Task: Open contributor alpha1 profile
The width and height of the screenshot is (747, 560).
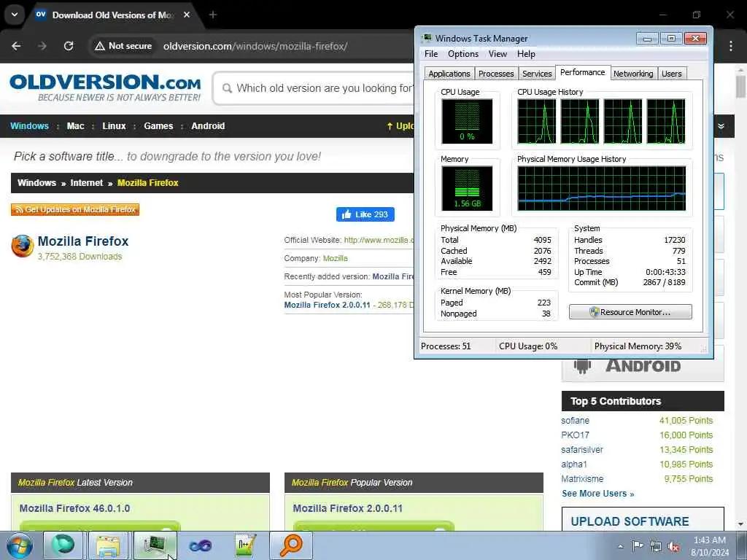Action: click(x=574, y=464)
